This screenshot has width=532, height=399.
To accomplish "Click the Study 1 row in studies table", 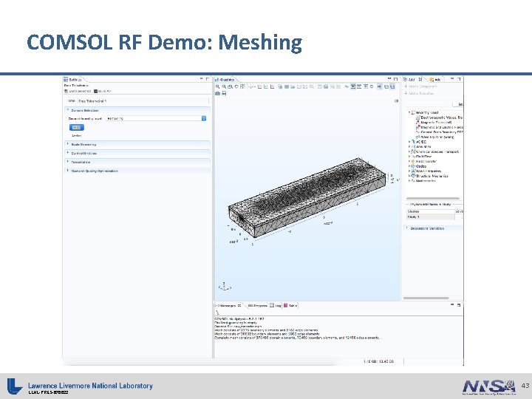I will tap(430, 216).
